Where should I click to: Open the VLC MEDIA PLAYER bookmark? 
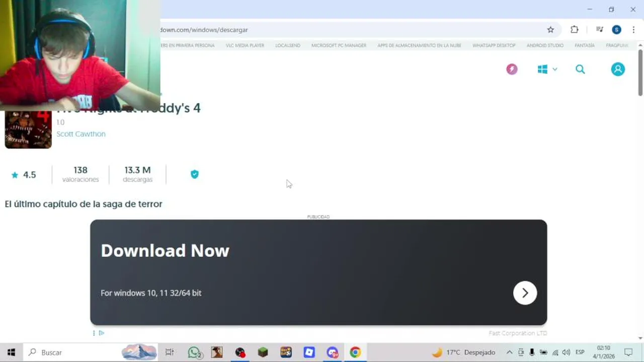[245, 45]
